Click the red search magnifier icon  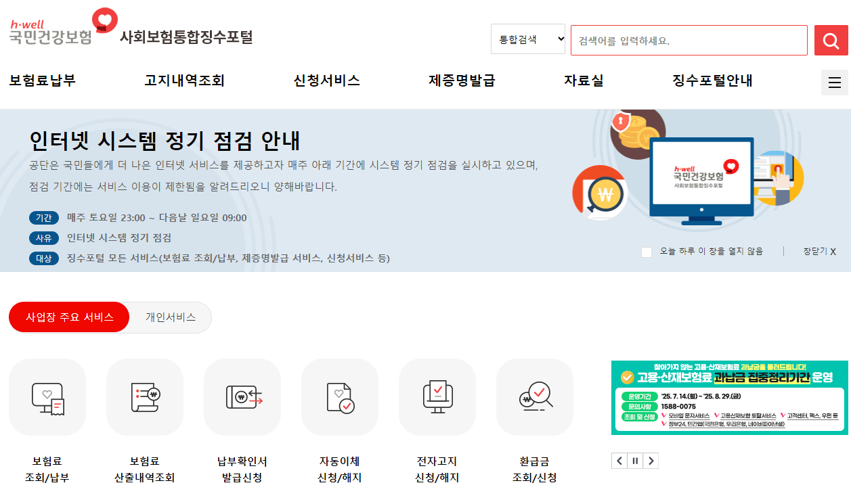(x=831, y=40)
